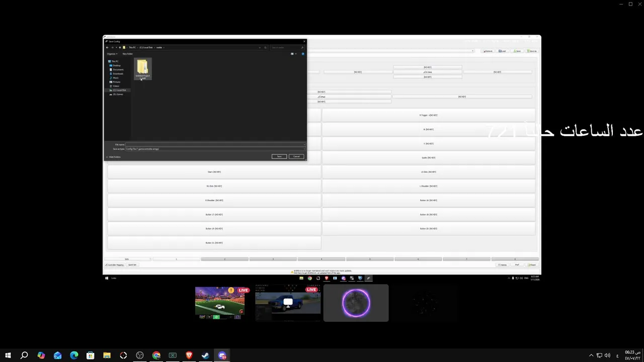The width and height of the screenshot is (644, 362).
Task: Select Videos in the navigation tree
Action: pyautogui.click(x=116, y=86)
